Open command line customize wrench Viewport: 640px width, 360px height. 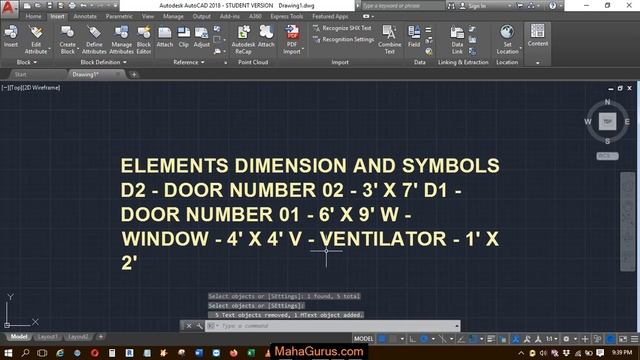[x=199, y=326]
